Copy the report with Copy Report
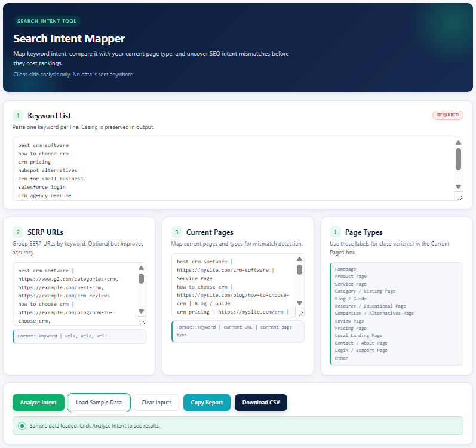The image size is (476, 448). click(207, 403)
